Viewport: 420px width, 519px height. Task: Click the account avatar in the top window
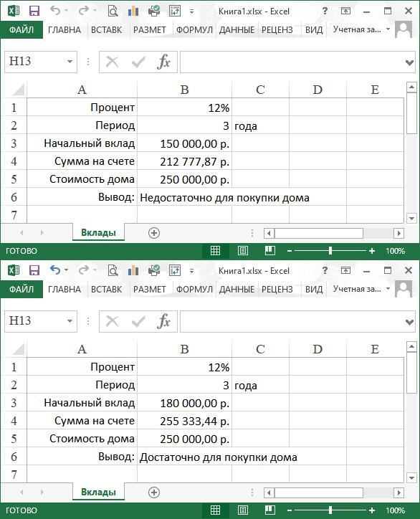[x=404, y=30]
